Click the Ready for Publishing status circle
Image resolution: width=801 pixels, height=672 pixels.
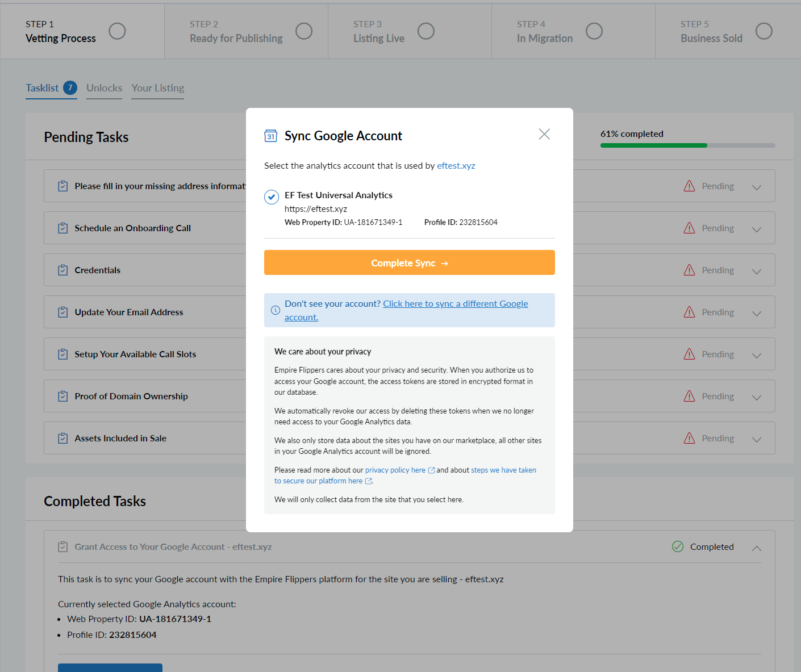click(304, 31)
